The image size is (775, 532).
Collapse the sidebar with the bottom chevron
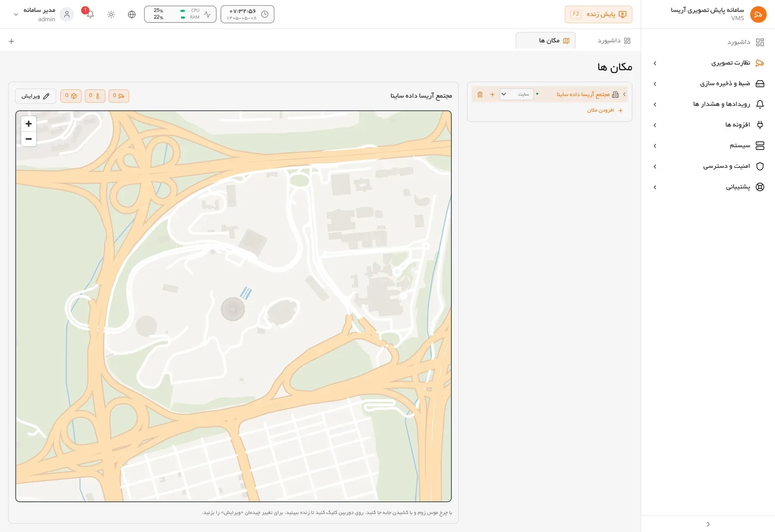708,524
